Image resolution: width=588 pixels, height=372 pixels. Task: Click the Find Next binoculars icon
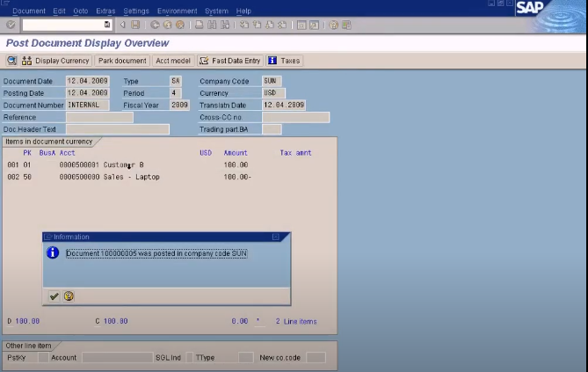pyautogui.click(x=225, y=25)
